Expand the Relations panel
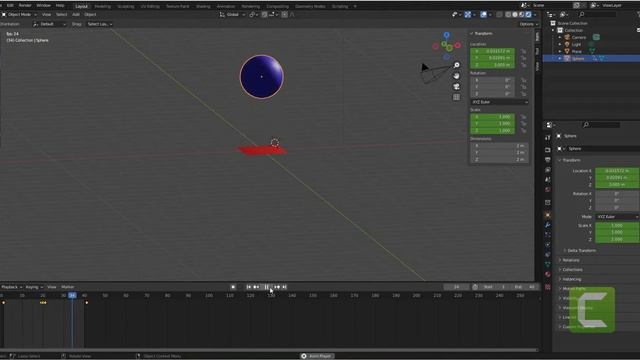Image resolution: width=640 pixels, height=360 pixels. (x=570, y=260)
